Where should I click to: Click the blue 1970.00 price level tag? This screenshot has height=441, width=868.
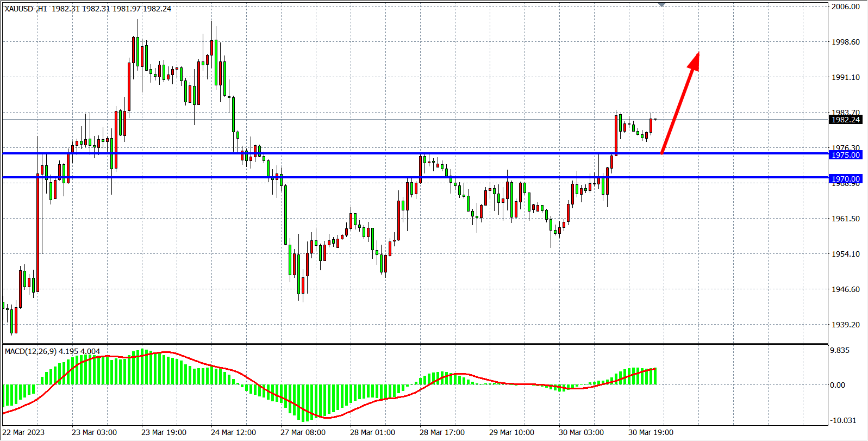tap(845, 179)
